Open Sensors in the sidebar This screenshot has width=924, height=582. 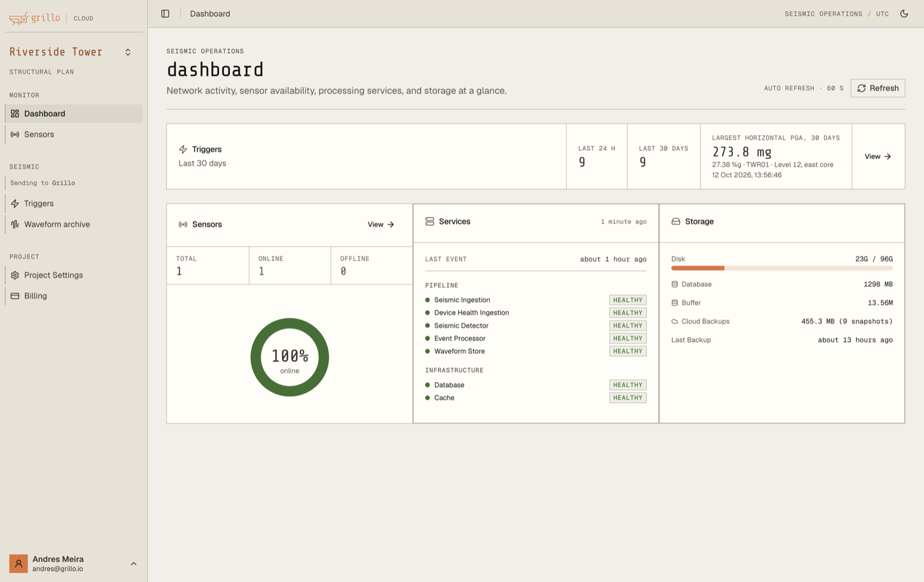click(74, 135)
